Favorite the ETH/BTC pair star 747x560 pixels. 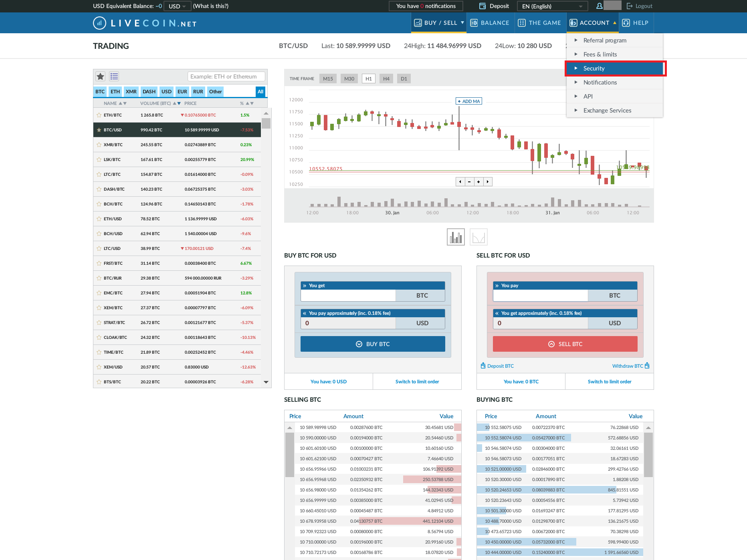click(99, 115)
